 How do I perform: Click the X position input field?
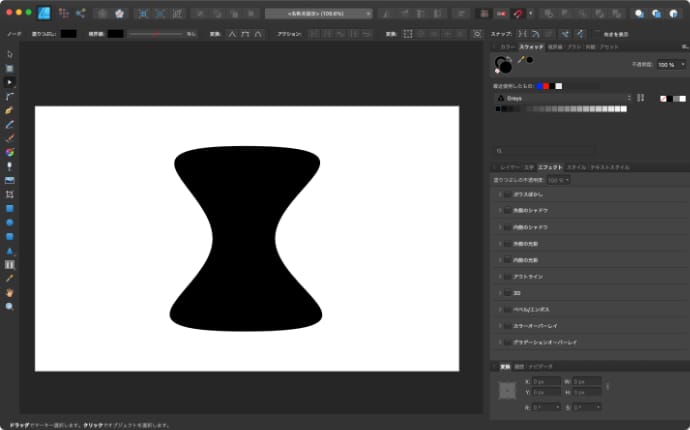[545, 381]
